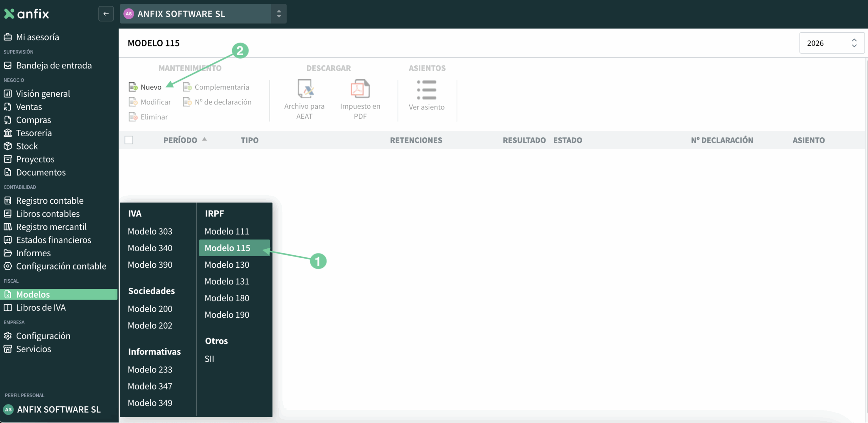This screenshot has width=868, height=423.
Task: Select Modelo 200 under Sociedades
Action: [150, 308]
